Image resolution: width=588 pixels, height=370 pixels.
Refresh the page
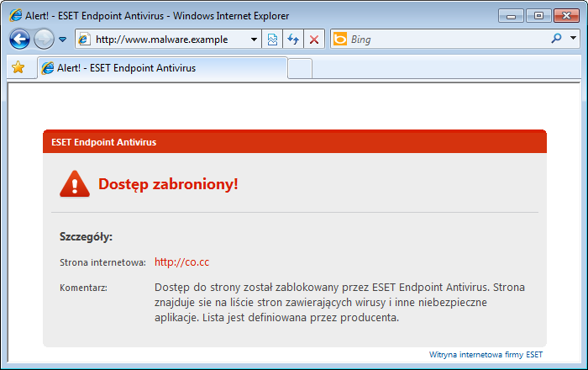coord(293,39)
